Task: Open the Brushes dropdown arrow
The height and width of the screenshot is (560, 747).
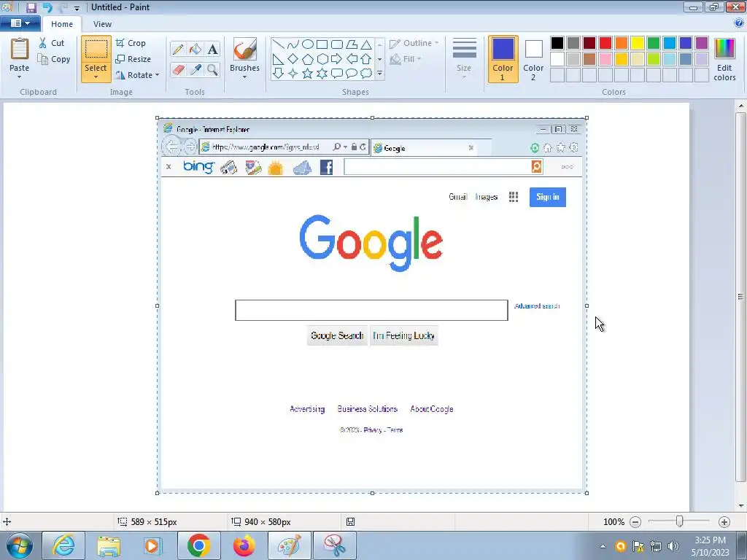Action: [245, 77]
